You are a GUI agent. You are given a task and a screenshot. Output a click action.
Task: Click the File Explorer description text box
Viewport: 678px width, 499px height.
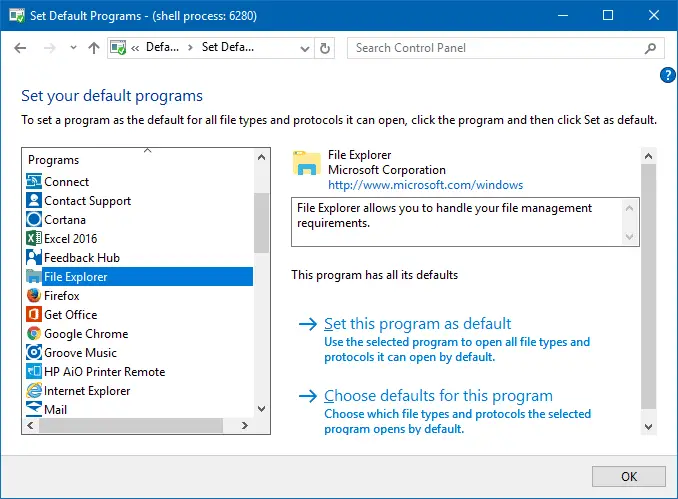pos(465,222)
